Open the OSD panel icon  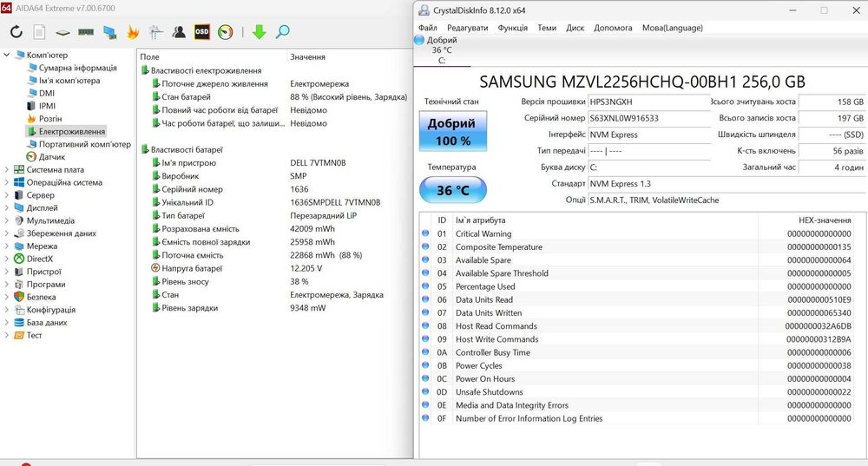202,32
